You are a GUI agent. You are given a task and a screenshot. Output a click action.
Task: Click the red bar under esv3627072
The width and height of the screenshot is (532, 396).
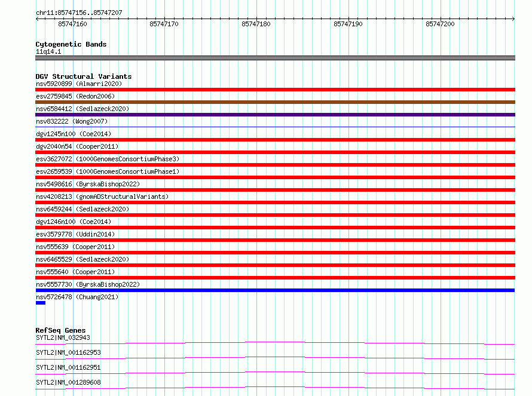coord(275,165)
